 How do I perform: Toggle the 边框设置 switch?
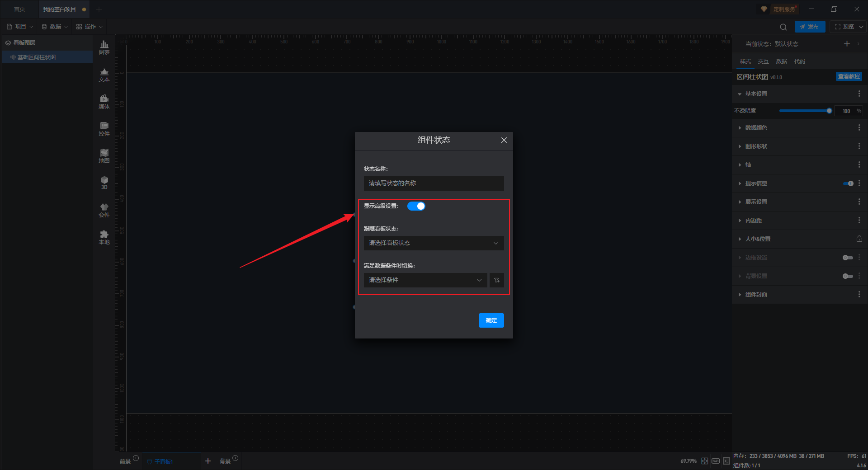pos(848,258)
